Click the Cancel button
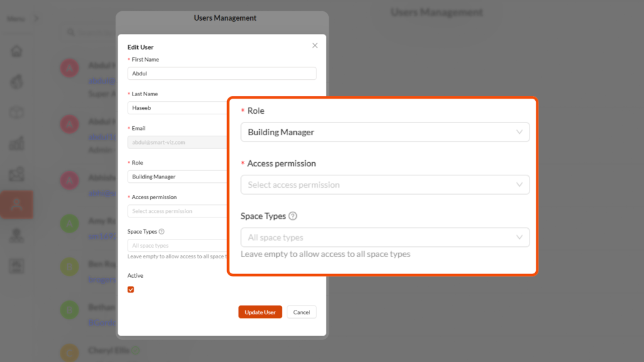 tap(301, 312)
